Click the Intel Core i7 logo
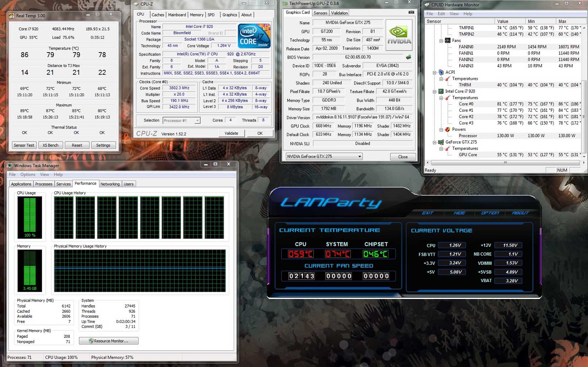The height and width of the screenshot is (367, 588). (x=254, y=36)
